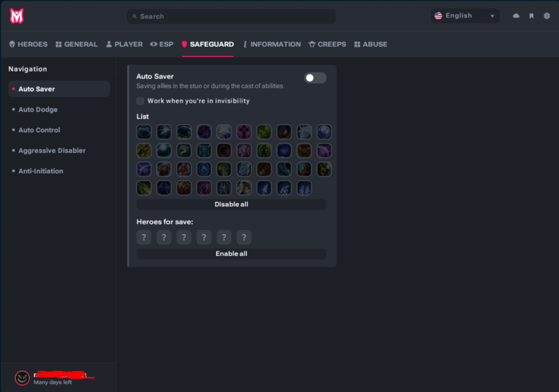The image size is (559, 392).
Task: Open the English language dropdown
Action: 465,15
